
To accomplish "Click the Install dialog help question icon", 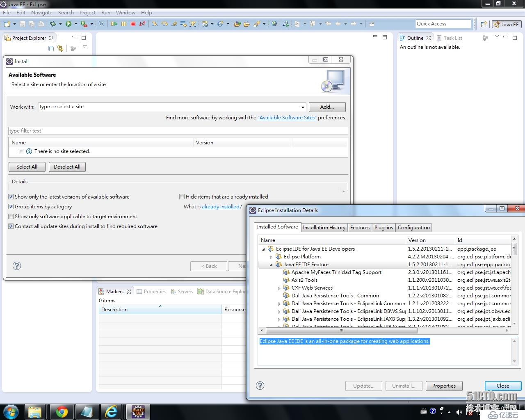I will [x=17, y=266].
